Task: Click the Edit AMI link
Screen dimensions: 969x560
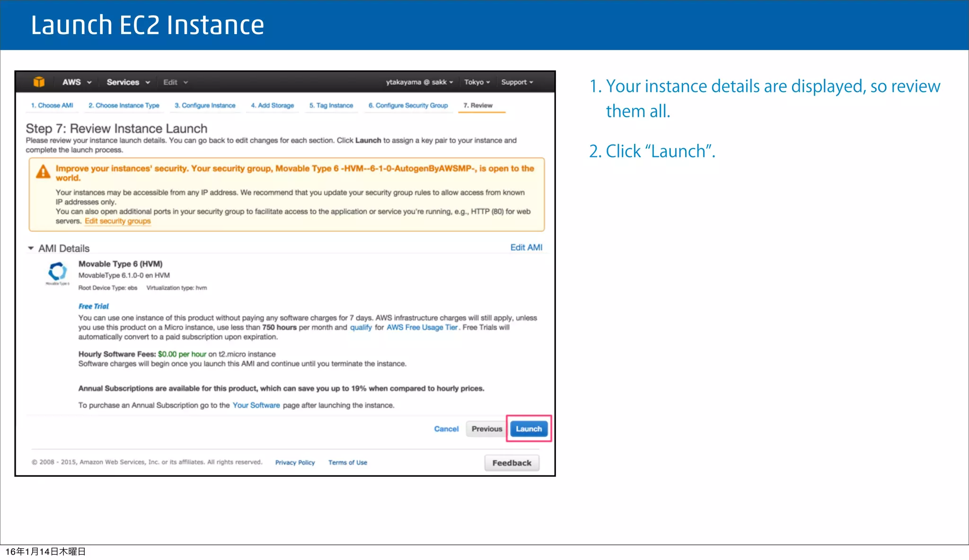Action: 526,247
